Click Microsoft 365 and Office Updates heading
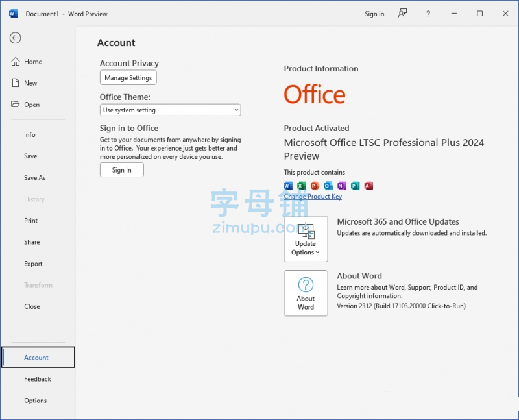Viewport: 519px width, 420px height. [x=398, y=221]
